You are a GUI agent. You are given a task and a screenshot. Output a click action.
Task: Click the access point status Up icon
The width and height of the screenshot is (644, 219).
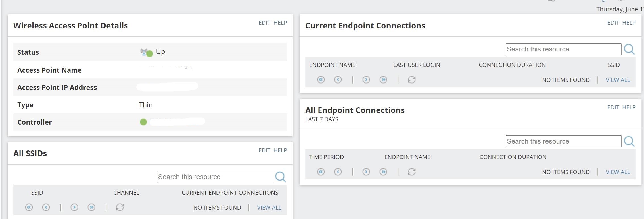pos(147,52)
